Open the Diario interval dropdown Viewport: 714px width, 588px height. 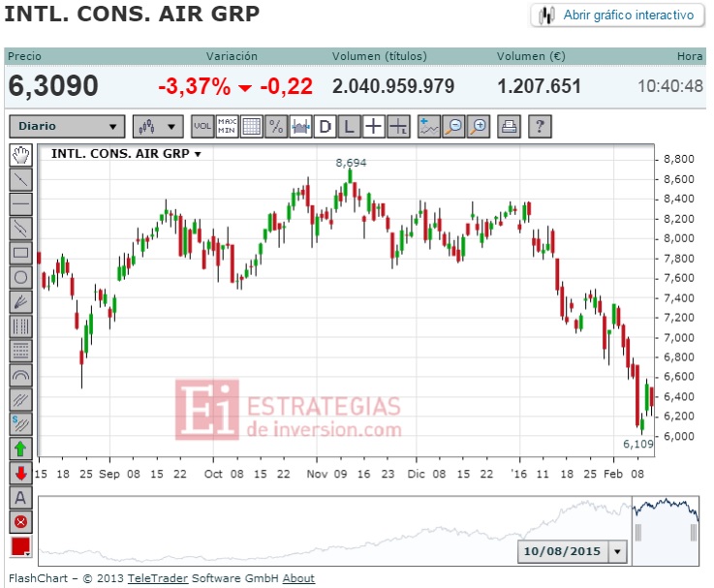tap(67, 126)
